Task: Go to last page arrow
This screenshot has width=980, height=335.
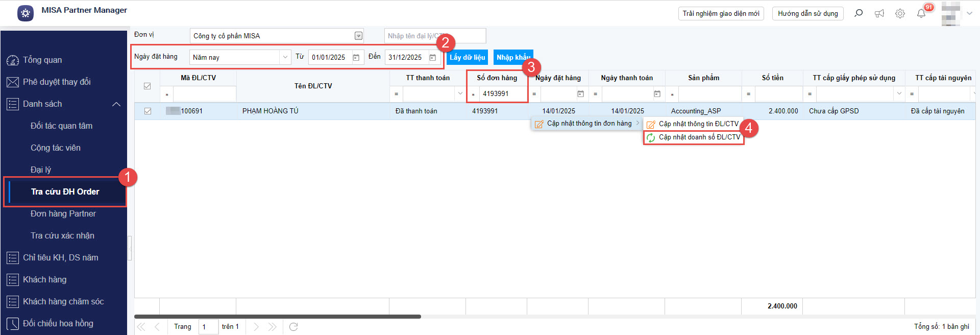Action: [272, 327]
